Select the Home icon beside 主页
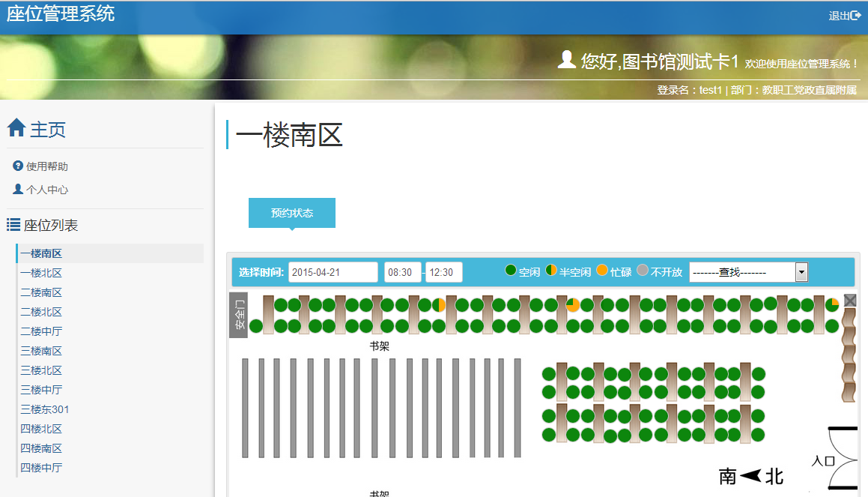The height and width of the screenshot is (497, 868). click(x=16, y=129)
